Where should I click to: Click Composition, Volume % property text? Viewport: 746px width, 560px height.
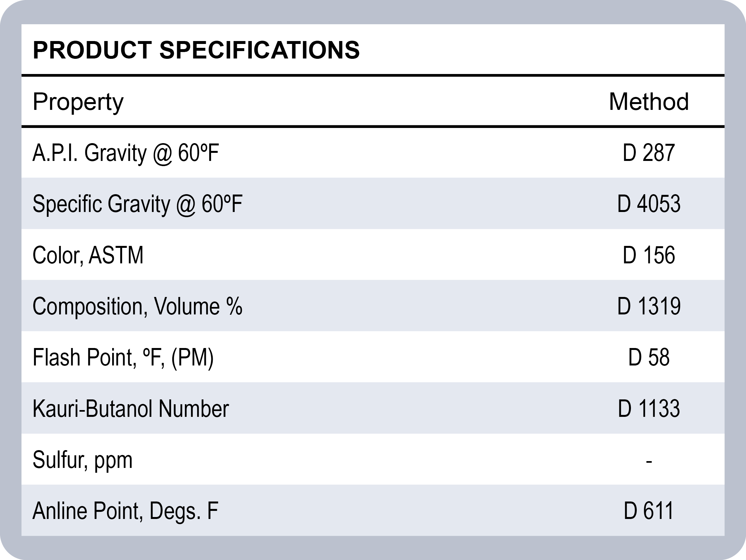coord(138,306)
